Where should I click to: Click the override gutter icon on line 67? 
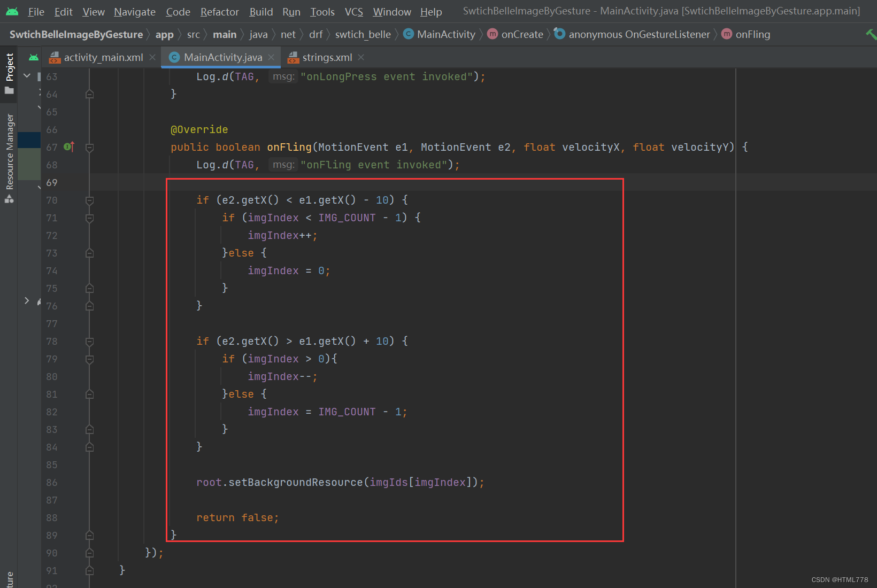69,146
